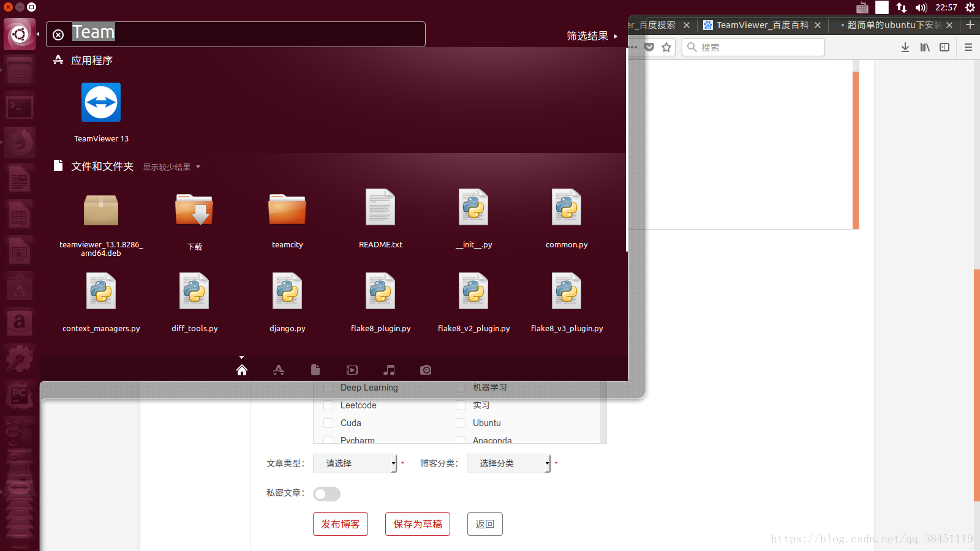This screenshot has width=980, height=551.
Task: Close the TeamViewer_百度百科 tab
Action: [x=818, y=25]
